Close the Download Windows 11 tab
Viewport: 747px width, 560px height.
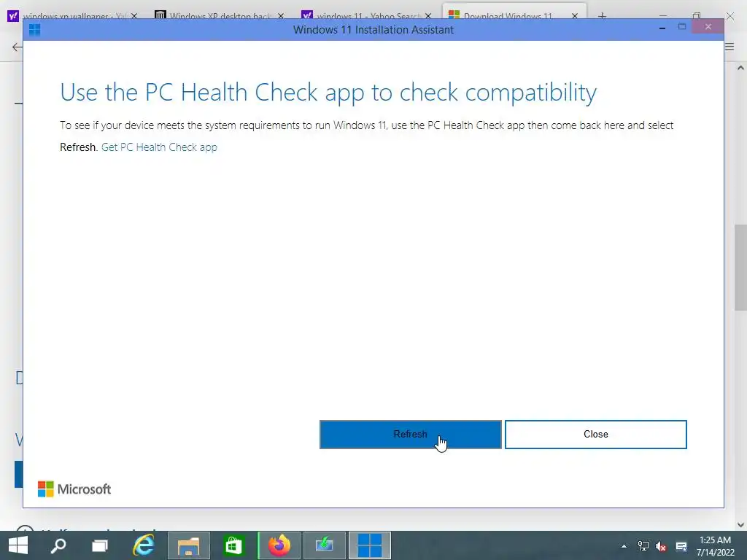click(x=575, y=16)
